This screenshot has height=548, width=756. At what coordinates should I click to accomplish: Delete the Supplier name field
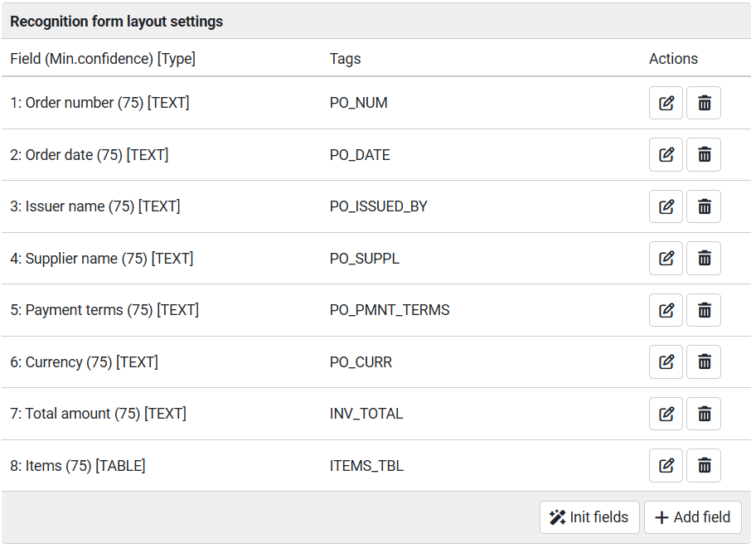click(x=704, y=259)
